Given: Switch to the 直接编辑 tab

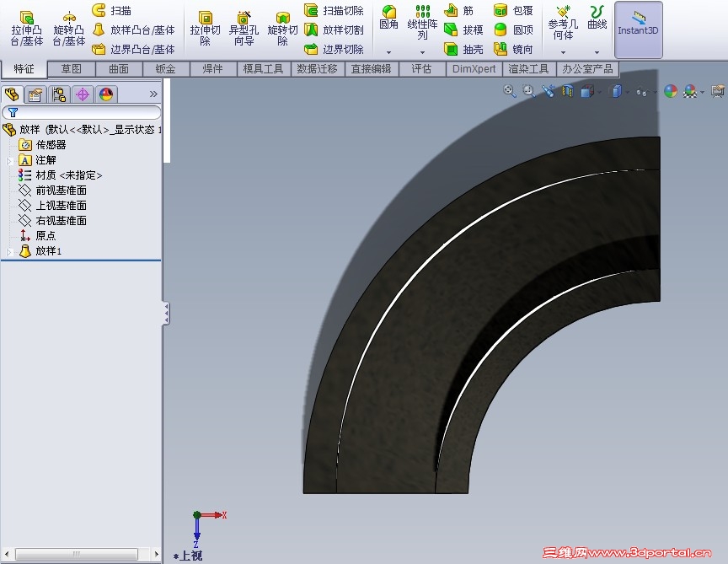Looking at the screenshot, I should (x=371, y=69).
